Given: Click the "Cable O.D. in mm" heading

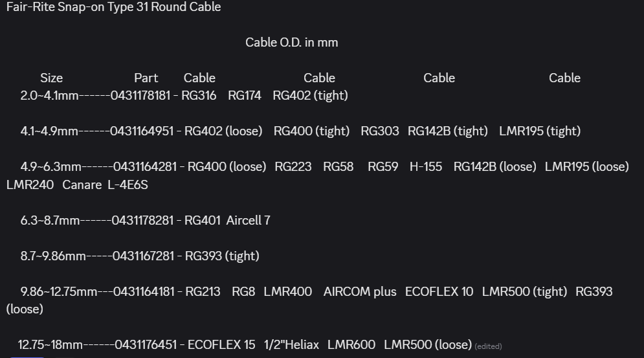Looking at the screenshot, I should (x=291, y=43).
